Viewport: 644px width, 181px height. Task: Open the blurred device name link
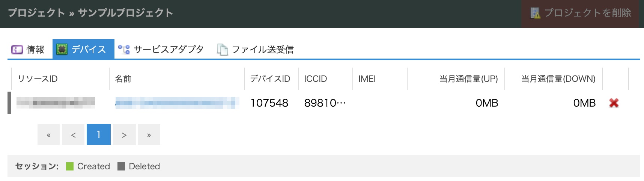click(x=176, y=103)
